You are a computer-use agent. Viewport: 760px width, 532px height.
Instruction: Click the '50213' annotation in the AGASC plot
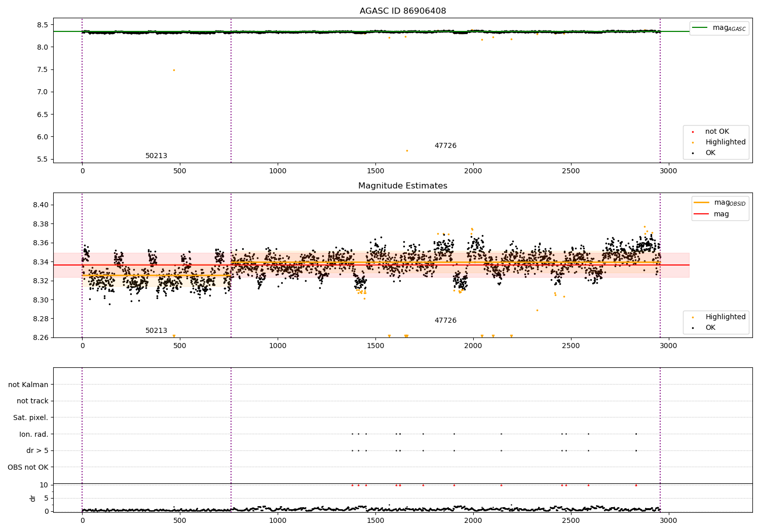coord(156,156)
